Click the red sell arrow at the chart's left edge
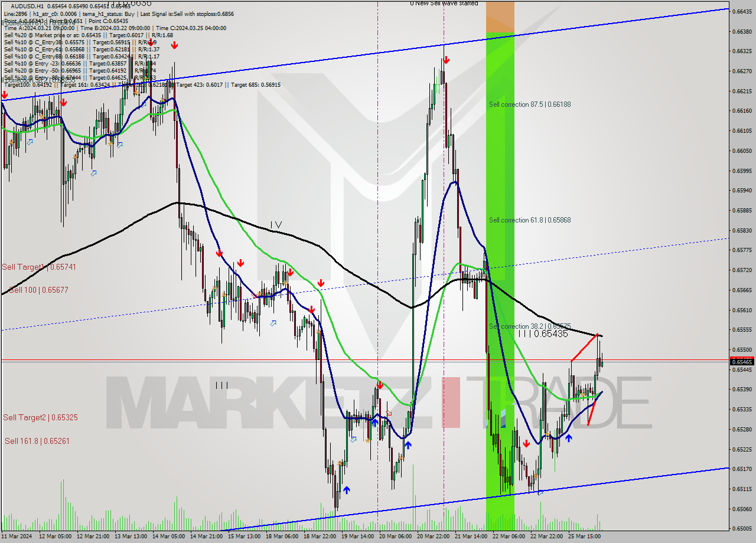 pyautogui.click(x=5, y=94)
